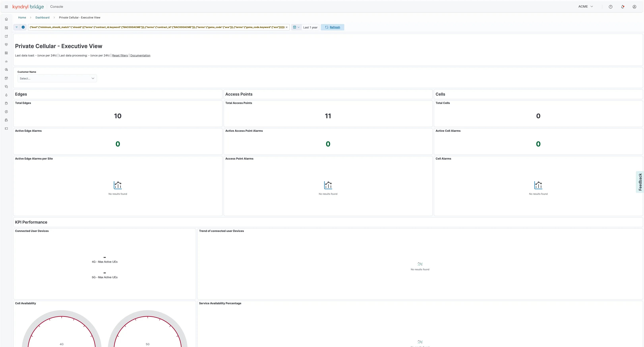644x347 pixels.
Task: Click the chart icon in Cell Alarms panel
Action: pos(538,185)
